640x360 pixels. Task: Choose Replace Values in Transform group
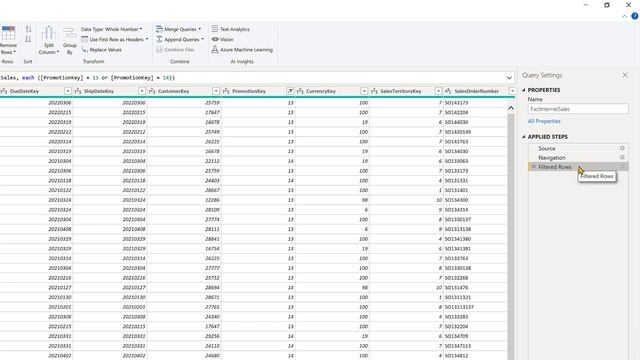(x=102, y=49)
